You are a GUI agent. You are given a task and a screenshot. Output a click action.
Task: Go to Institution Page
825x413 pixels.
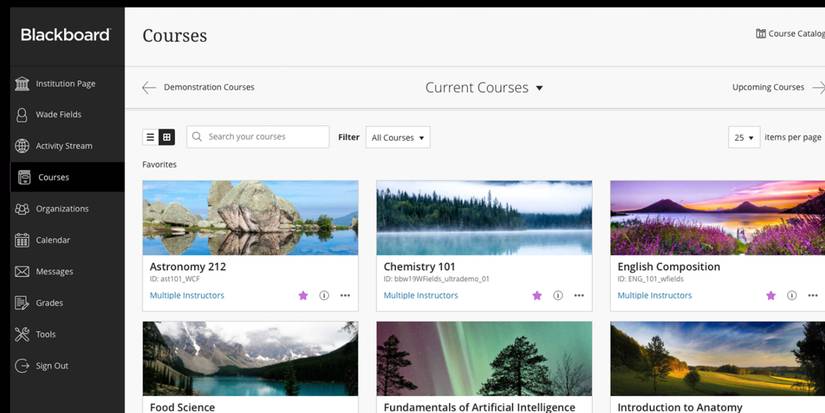[x=66, y=84]
